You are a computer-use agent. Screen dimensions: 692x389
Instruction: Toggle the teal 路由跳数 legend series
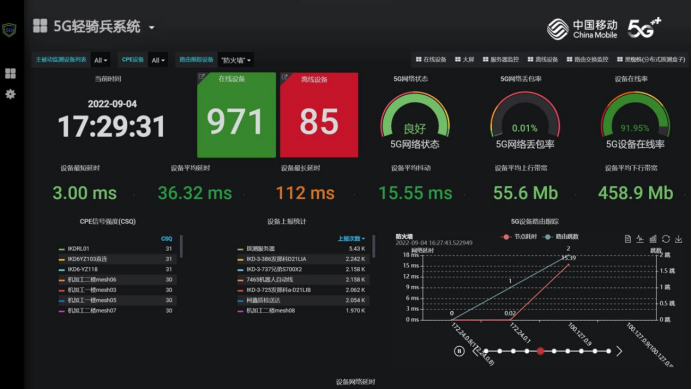point(561,237)
